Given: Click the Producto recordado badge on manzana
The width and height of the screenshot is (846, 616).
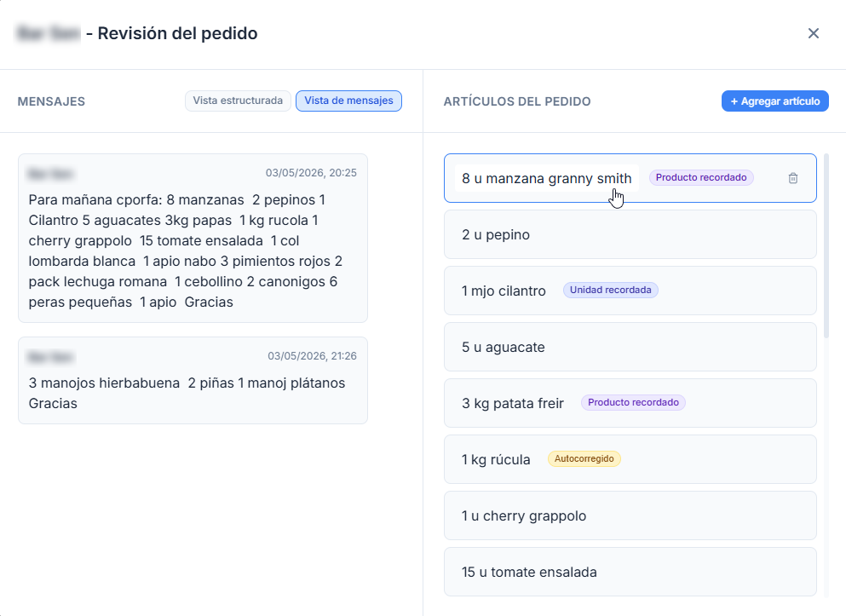Looking at the screenshot, I should coord(701,177).
